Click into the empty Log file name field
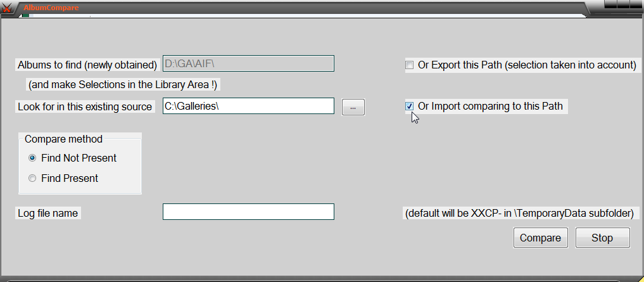This screenshot has width=644, height=282. [248, 212]
